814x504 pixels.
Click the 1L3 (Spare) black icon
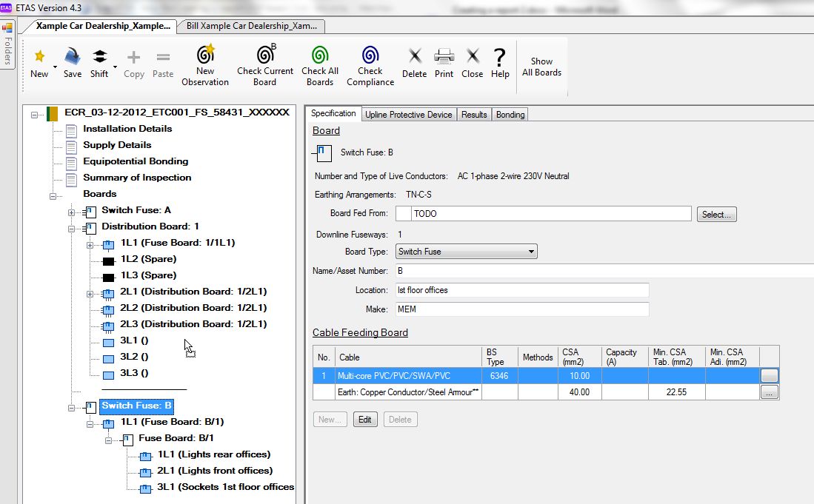[108, 278]
